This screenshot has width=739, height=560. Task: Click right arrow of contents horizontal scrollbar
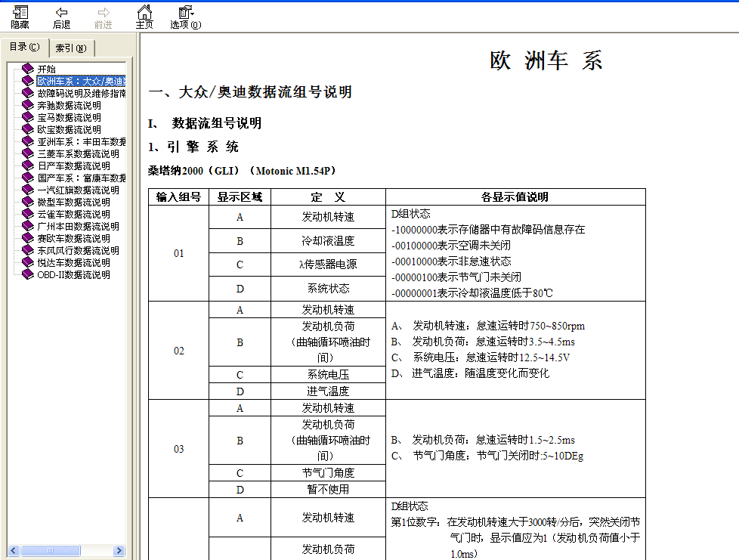click(x=119, y=550)
